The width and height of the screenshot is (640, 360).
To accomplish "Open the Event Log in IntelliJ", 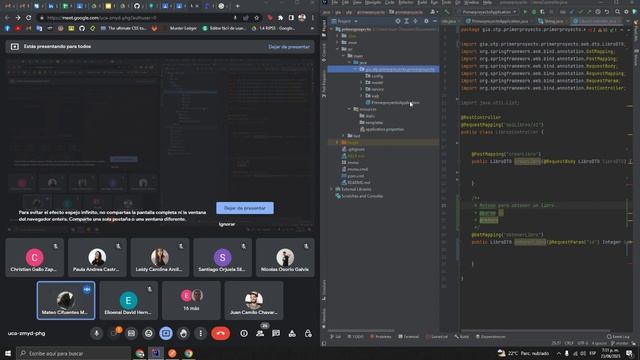I will (618, 337).
